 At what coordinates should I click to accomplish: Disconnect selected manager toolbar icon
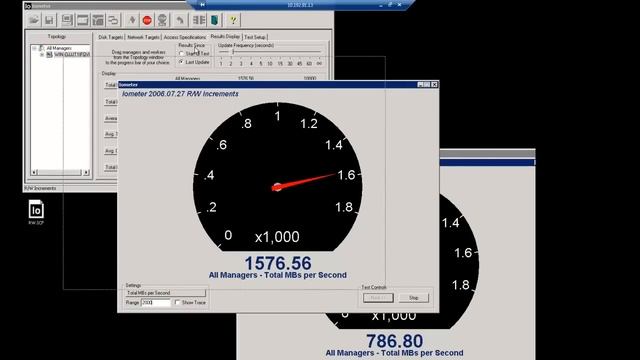pos(199,20)
